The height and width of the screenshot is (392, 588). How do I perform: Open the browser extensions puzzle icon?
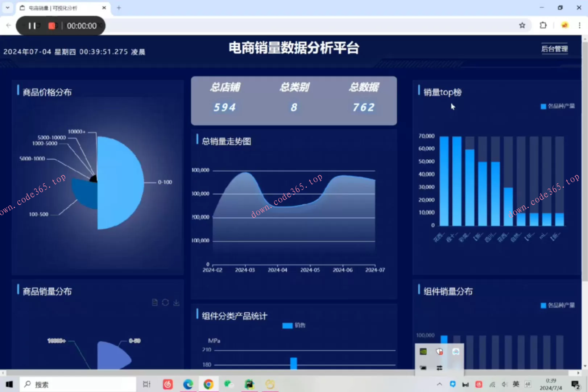[x=543, y=25]
